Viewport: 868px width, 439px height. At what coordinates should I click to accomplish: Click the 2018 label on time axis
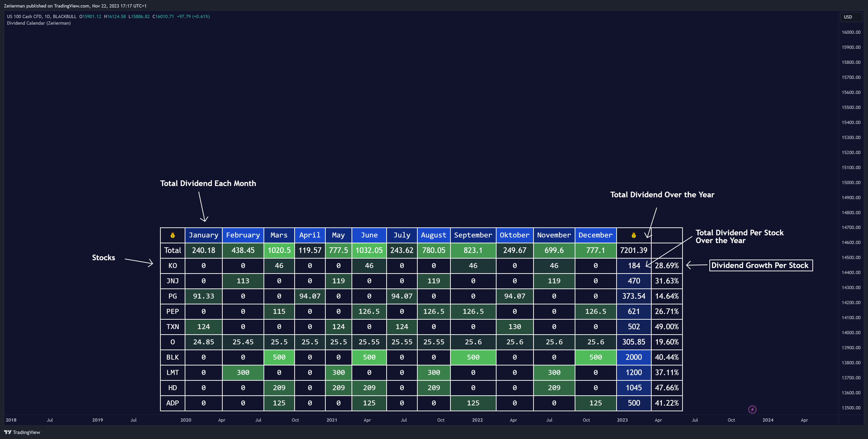pos(11,420)
